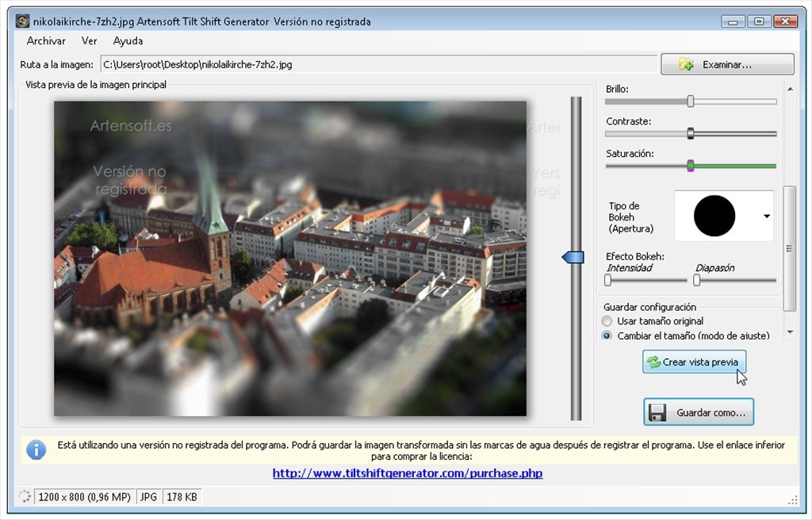Image resolution: width=812 pixels, height=520 pixels.
Task: Click the black circle bokeh shape preview
Action: 714,216
